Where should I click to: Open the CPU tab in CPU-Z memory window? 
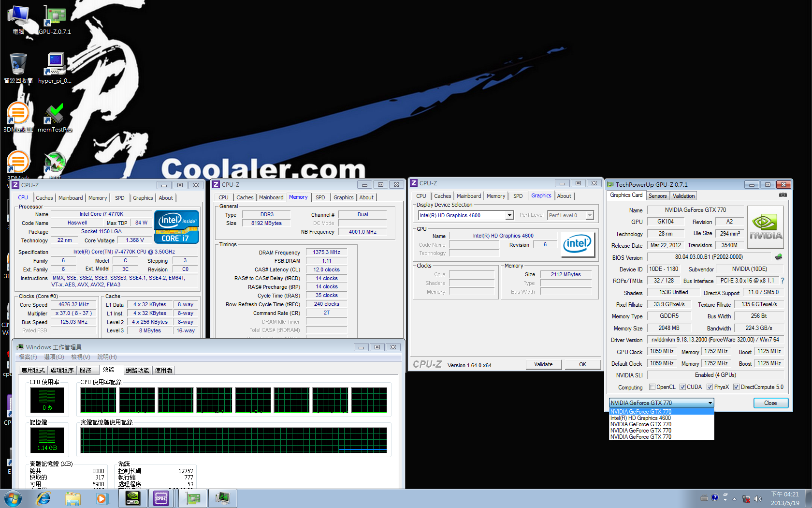pyautogui.click(x=223, y=197)
